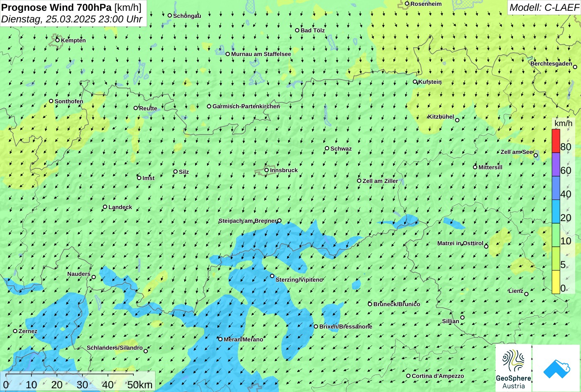Click the 'Schongau' label
The width and height of the screenshot is (581, 392).
tap(187, 16)
